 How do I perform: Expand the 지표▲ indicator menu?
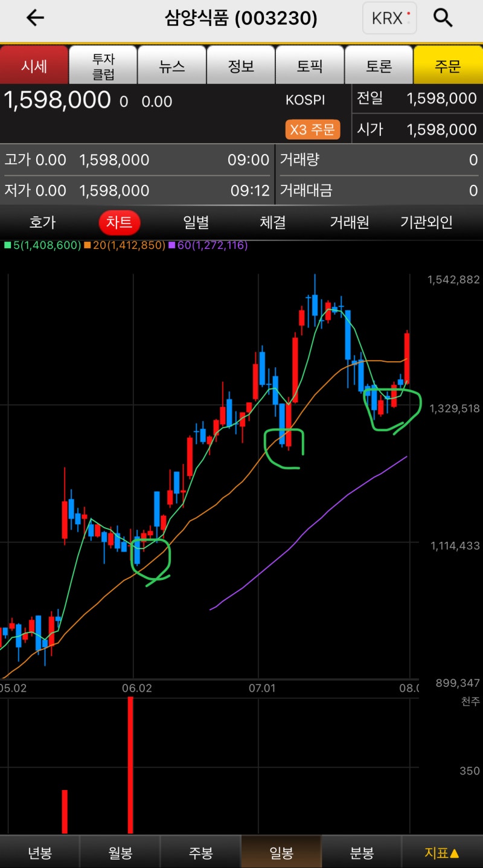[x=442, y=852]
